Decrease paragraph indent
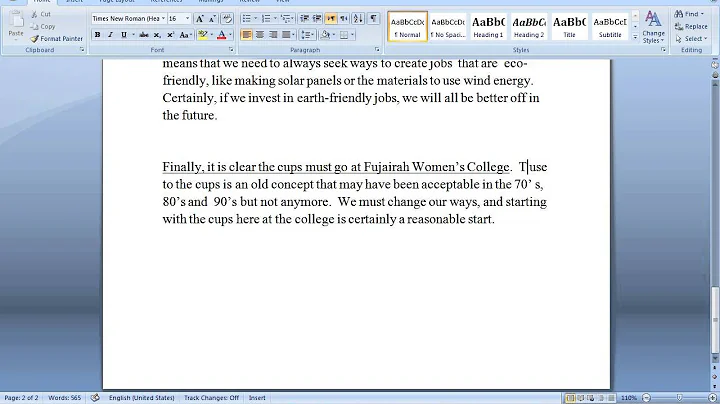The height and width of the screenshot is (404, 720). [x=304, y=18]
